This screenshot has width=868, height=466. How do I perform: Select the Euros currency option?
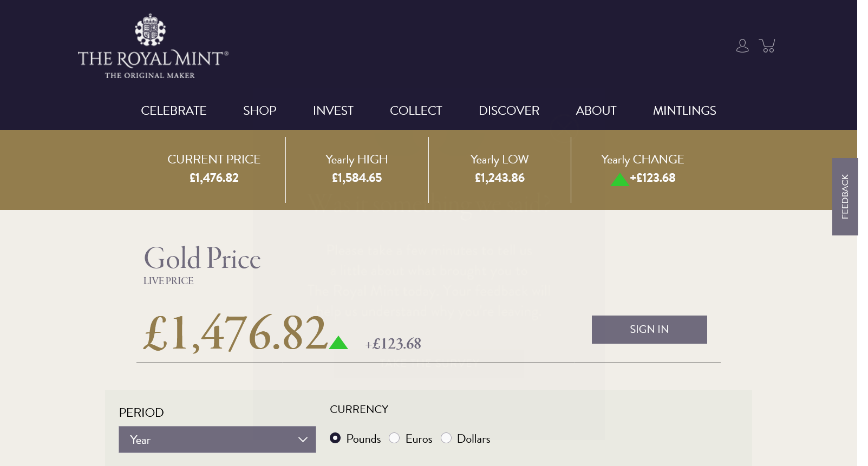[x=394, y=438]
